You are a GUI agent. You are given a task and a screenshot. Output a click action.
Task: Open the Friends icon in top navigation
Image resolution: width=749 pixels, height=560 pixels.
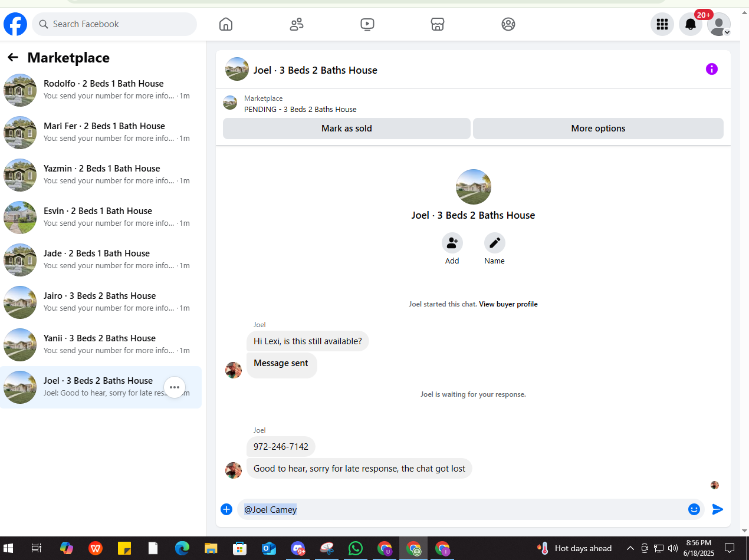pyautogui.click(x=297, y=24)
